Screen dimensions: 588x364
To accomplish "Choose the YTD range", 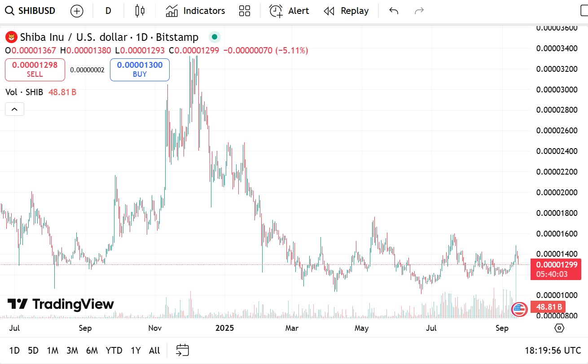I will (114, 351).
